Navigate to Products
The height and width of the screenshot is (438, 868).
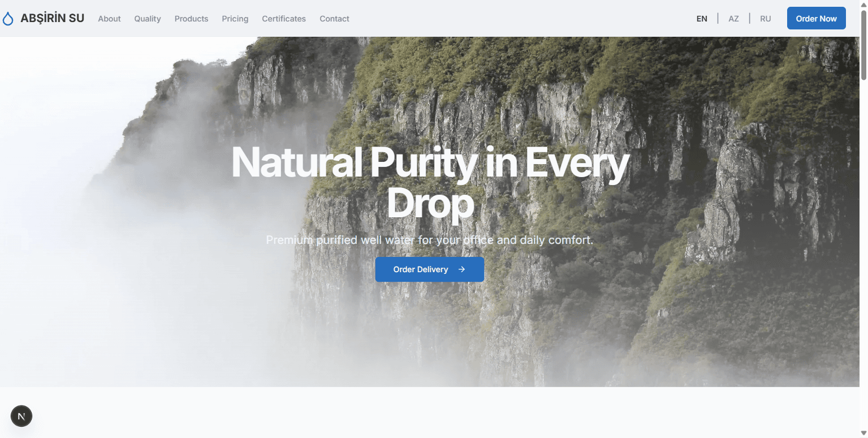click(x=191, y=19)
